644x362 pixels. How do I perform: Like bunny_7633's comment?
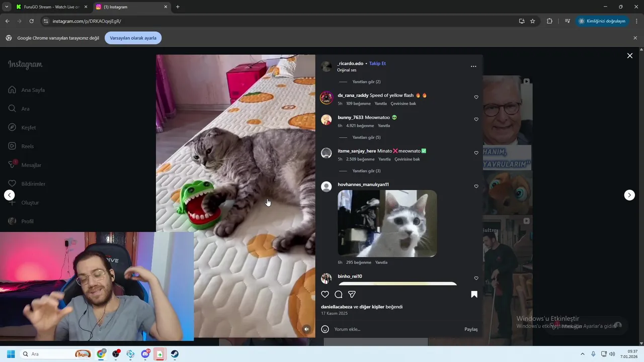coord(476,119)
